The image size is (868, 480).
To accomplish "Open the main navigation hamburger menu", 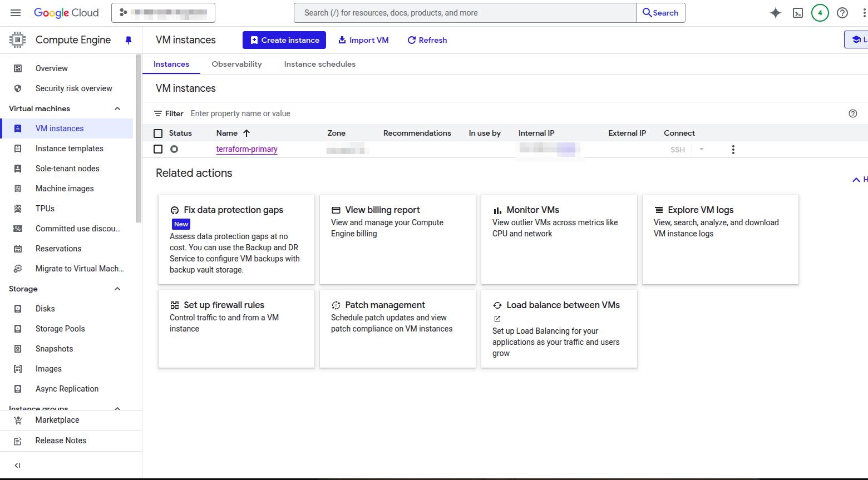I will click(16, 13).
